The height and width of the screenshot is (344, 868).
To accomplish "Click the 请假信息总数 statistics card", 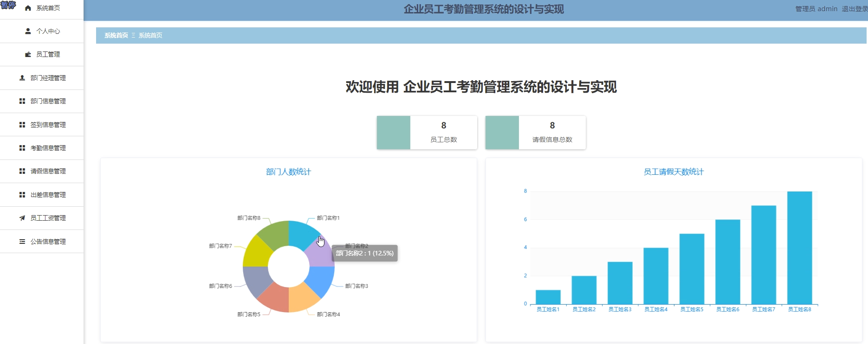I will (x=536, y=133).
